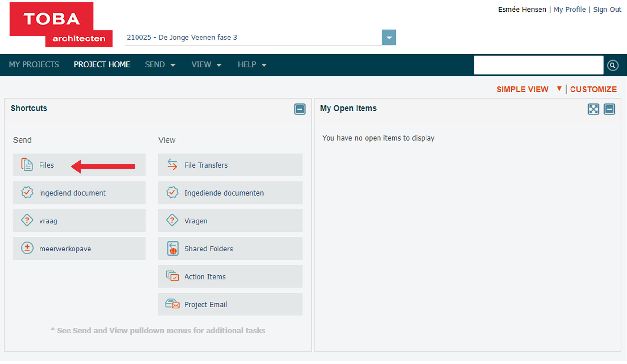Click the Files shortcut icon
The image size is (627, 364).
pyautogui.click(x=27, y=165)
